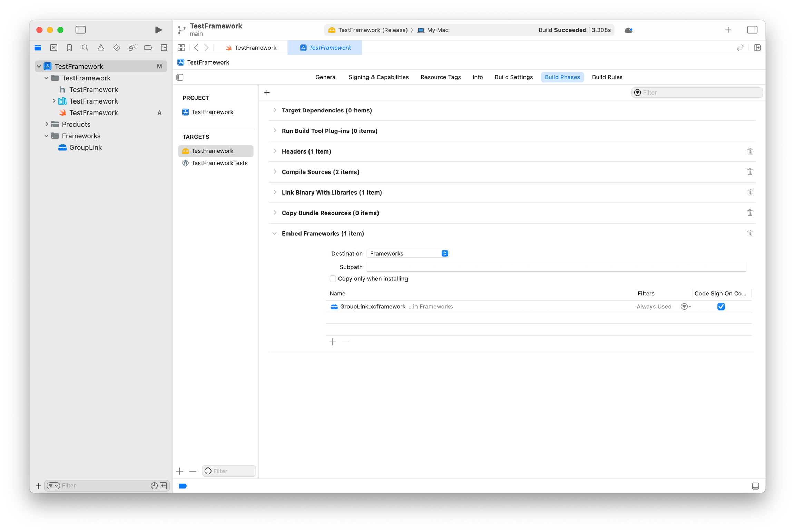Click the Run (play) button
Viewport: 795px width, 532px height.
[x=158, y=30]
